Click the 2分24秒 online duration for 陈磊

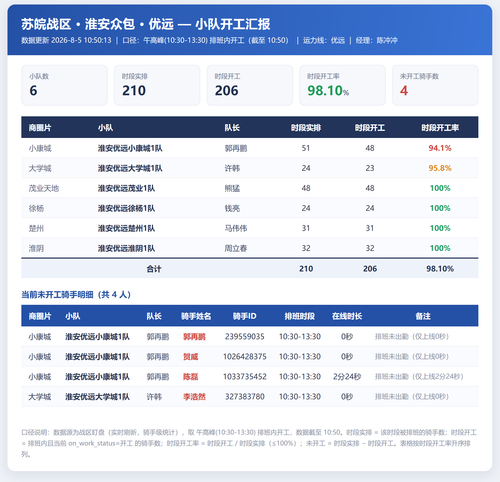[x=347, y=377]
